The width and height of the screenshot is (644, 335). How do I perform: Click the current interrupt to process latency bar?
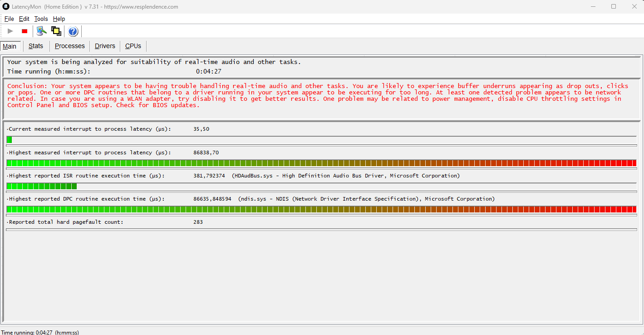[321, 140]
